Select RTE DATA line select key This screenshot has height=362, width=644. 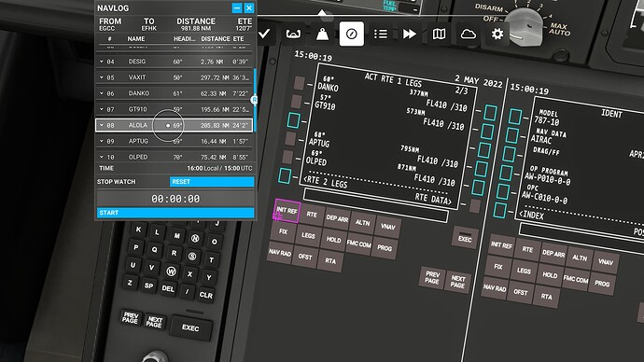click(475, 205)
